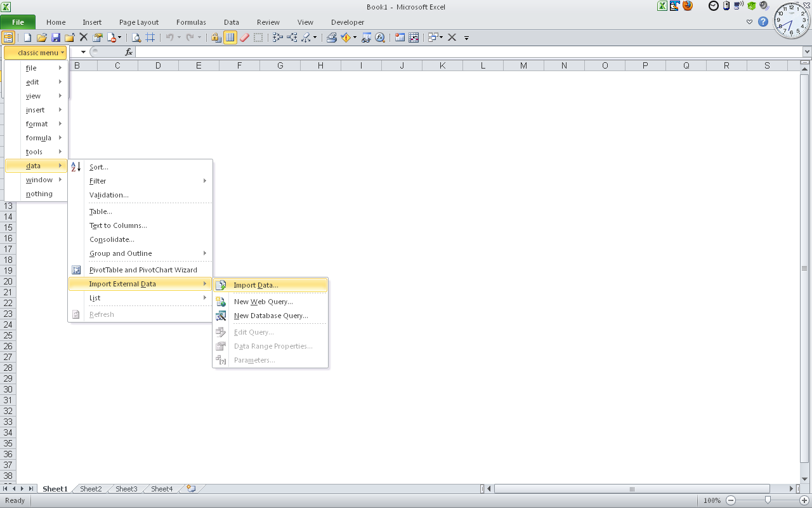Click the last-sheet navigation arrow at bottom left
812x508 pixels.
click(31, 489)
